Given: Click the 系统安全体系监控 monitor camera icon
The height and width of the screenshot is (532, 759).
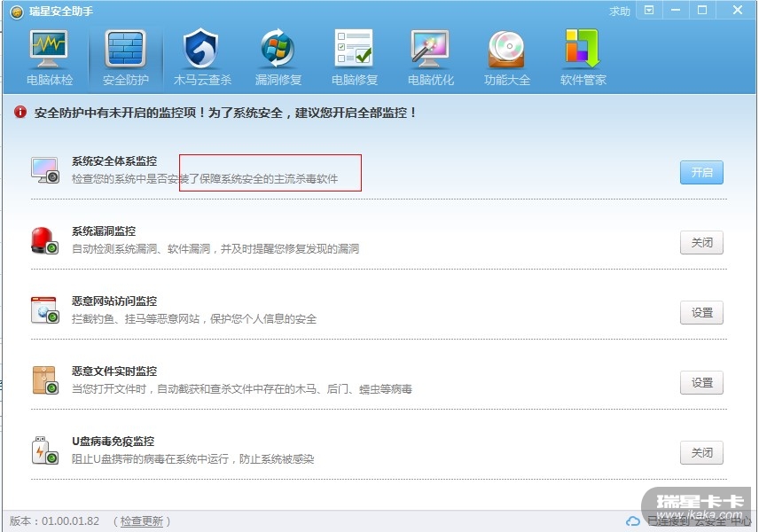Looking at the screenshot, I should click(x=45, y=170).
